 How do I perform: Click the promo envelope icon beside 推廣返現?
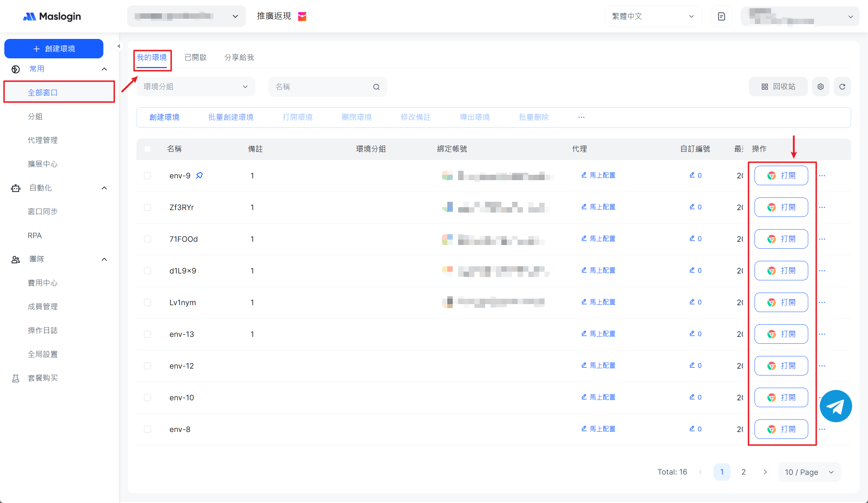pos(302,17)
